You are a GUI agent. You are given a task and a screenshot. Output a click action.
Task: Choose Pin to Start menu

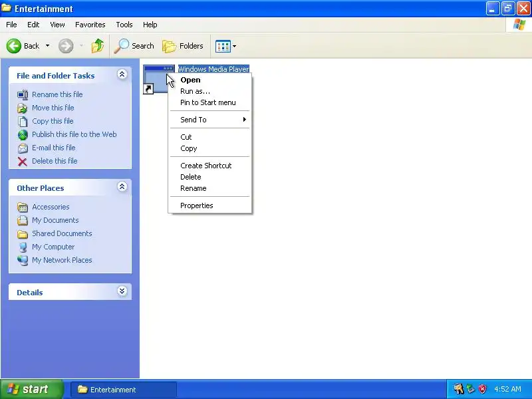tap(210, 102)
